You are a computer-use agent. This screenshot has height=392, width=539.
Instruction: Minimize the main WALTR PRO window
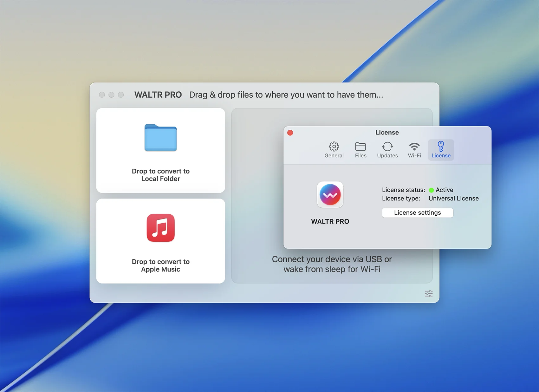coord(111,95)
